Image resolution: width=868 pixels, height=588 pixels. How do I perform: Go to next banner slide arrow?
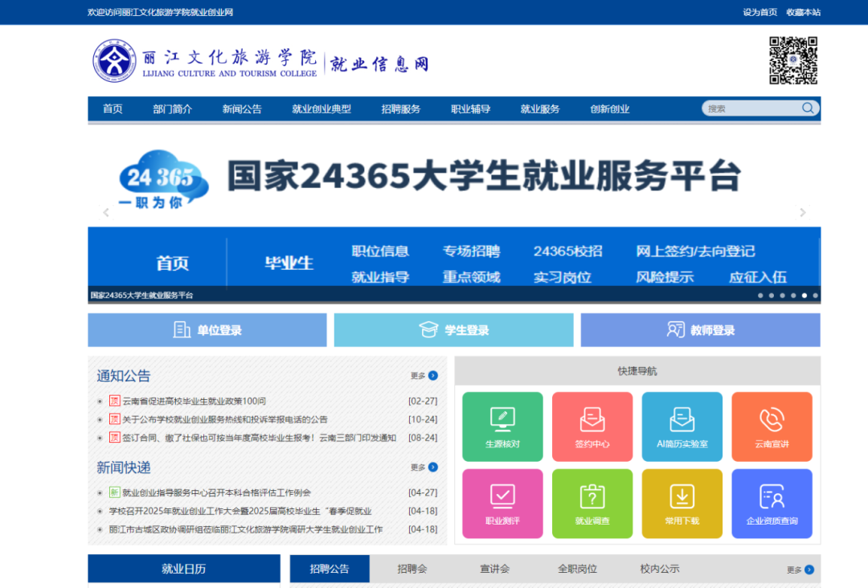[x=803, y=212]
